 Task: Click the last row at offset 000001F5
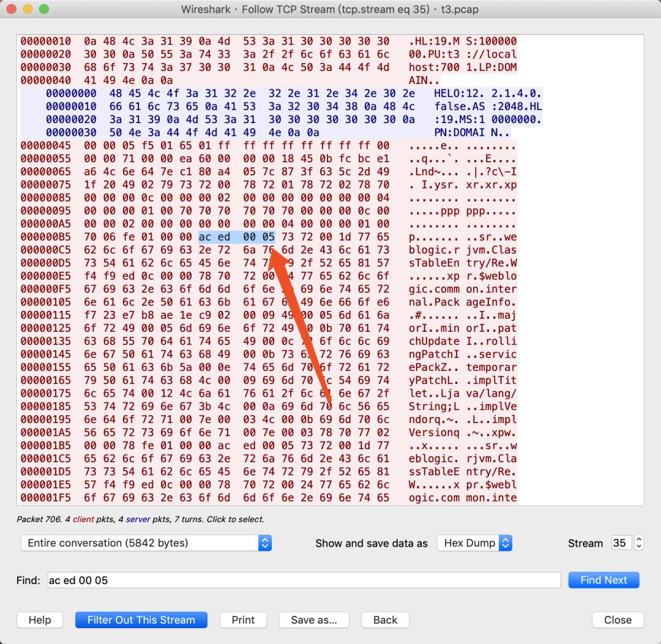point(269,498)
